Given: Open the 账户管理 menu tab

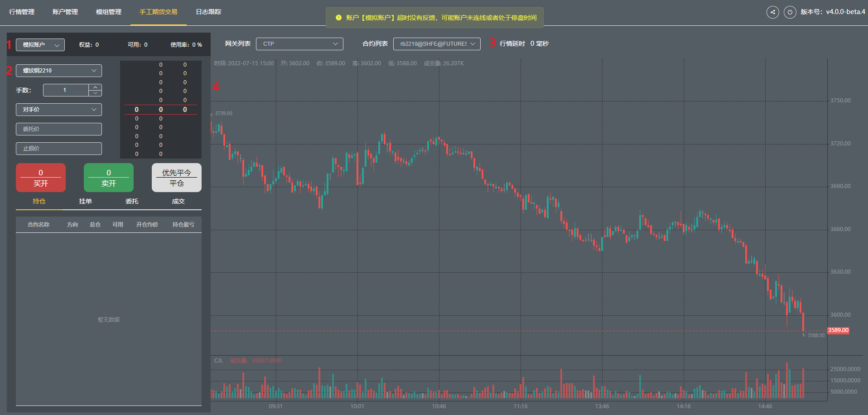Looking at the screenshot, I should (x=65, y=12).
